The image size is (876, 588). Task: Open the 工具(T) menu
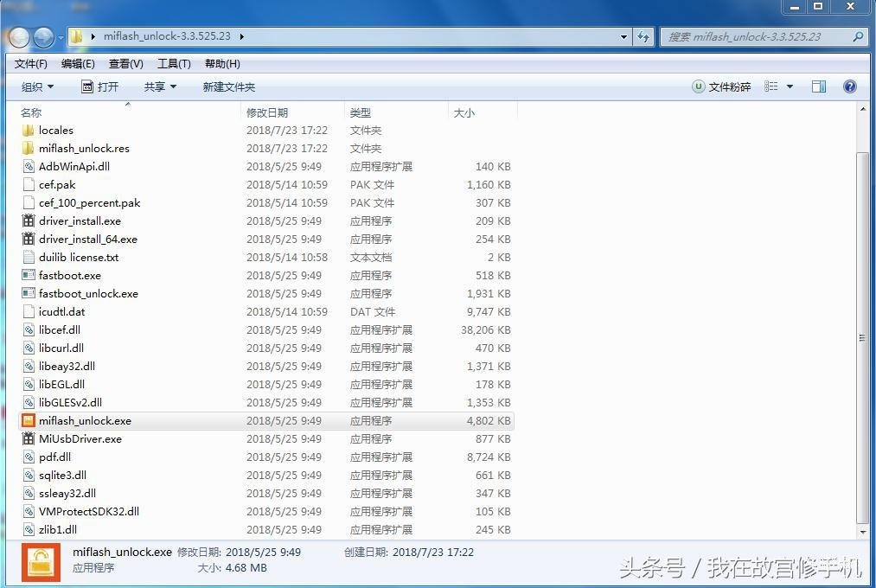(174, 64)
